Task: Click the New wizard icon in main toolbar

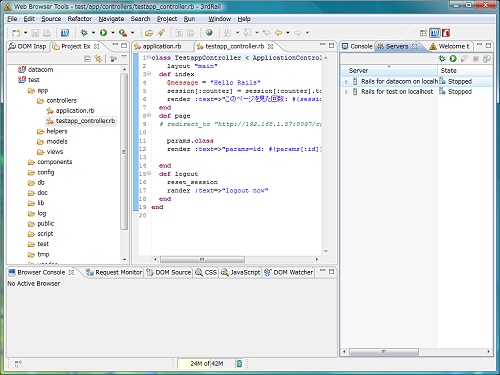Action: pos(16,33)
